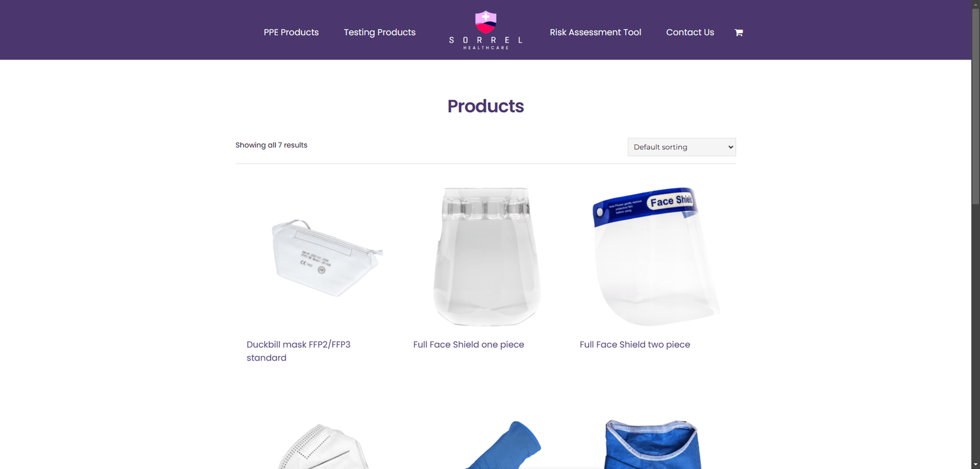
Task: Click Duckbill mask FFP2/FFP3 standard link
Action: (298, 351)
